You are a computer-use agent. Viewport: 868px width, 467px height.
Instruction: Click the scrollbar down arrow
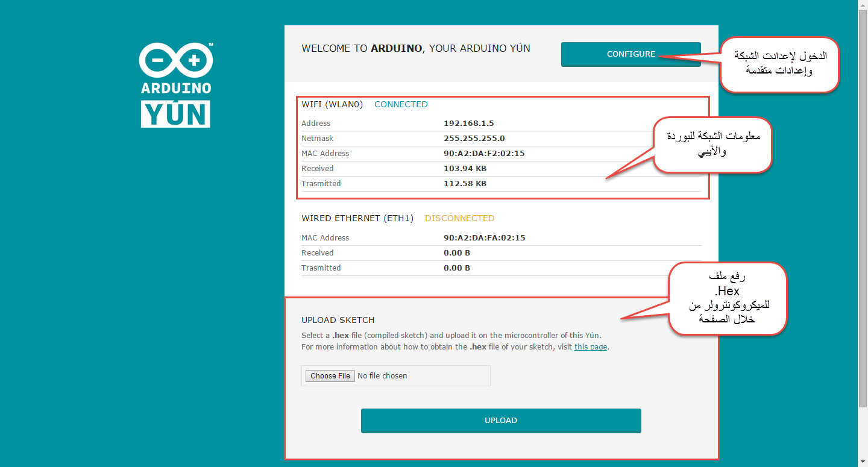863,462
